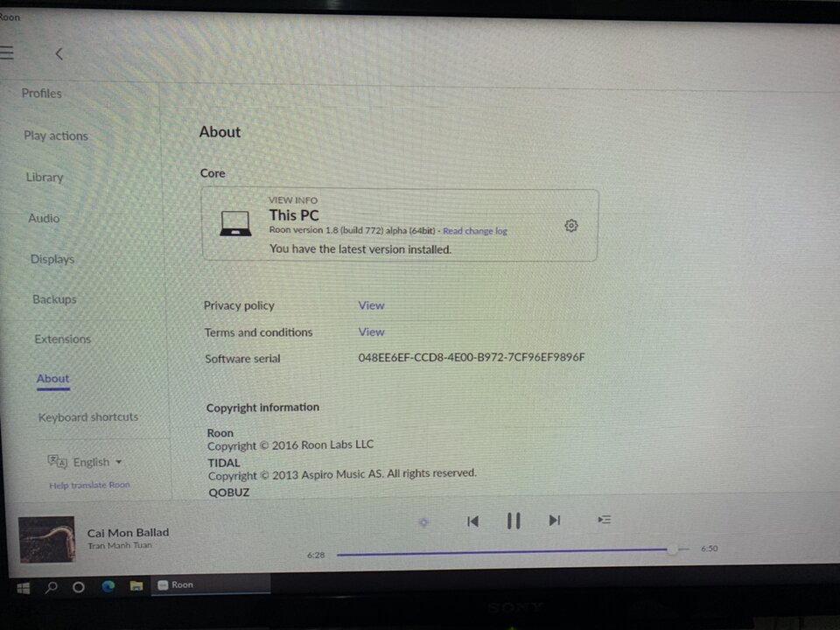Skip to previous track
Image resolution: width=840 pixels, height=630 pixels.
(472, 521)
